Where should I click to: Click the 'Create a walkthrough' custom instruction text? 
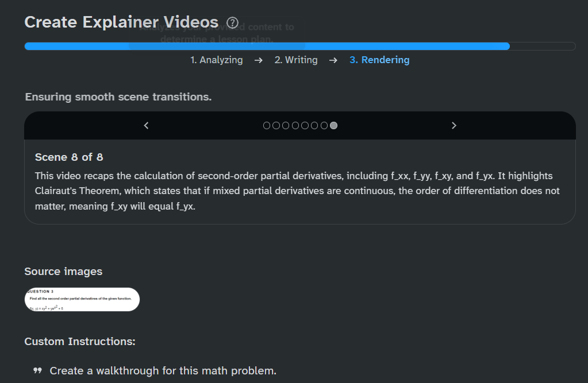pyautogui.click(x=163, y=371)
